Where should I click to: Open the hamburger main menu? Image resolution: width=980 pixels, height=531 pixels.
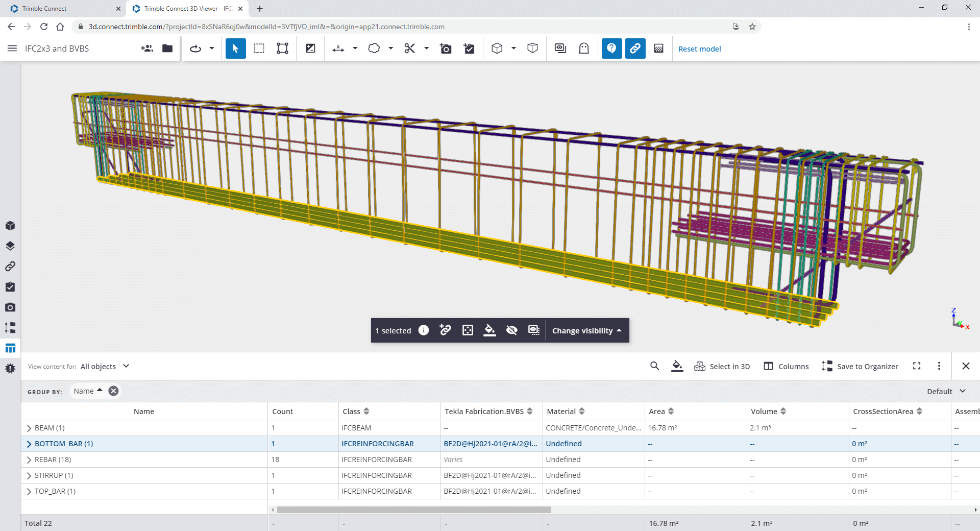(12, 49)
